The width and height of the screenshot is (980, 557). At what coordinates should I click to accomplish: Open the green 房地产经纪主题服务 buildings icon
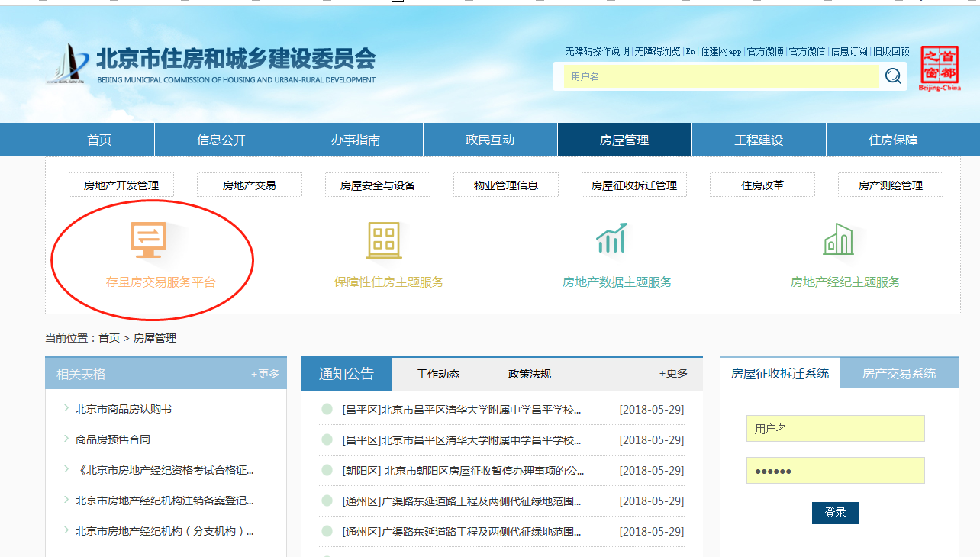[838, 239]
